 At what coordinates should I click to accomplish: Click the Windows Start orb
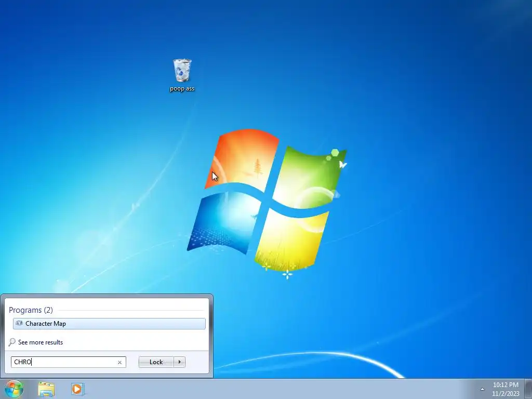tap(14, 389)
